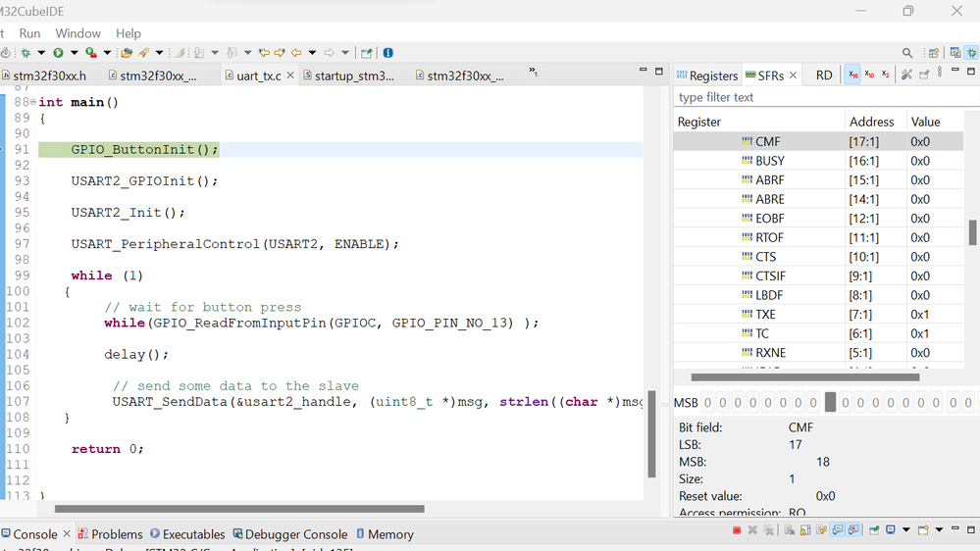Open the Run configurations dropdown arrow
Screen dimensions: 980x551
click(x=74, y=53)
